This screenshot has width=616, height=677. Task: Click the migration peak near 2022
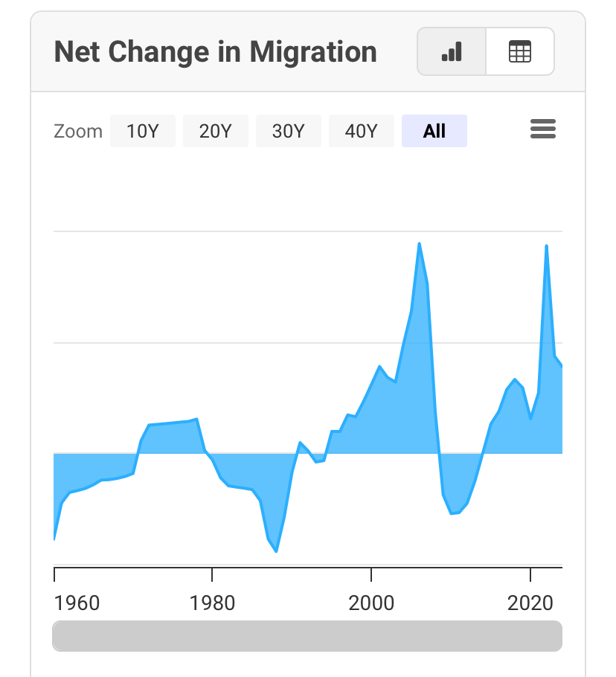click(547, 246)
